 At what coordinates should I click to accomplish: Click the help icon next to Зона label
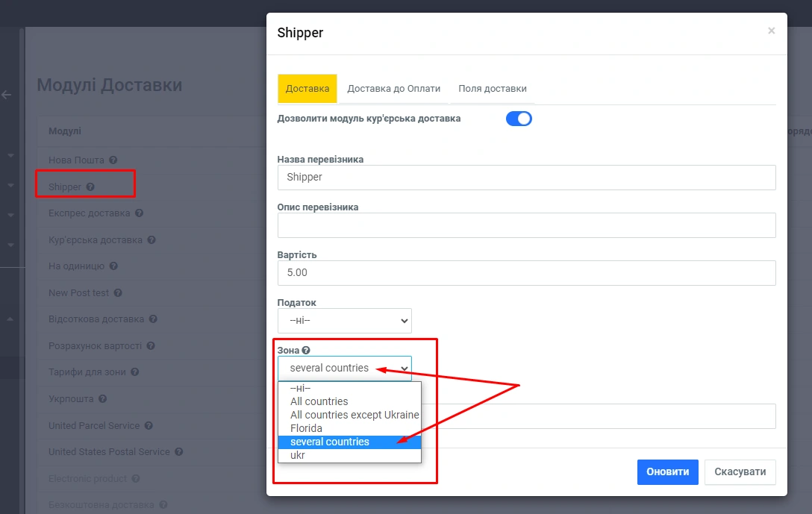pos(306,350)
